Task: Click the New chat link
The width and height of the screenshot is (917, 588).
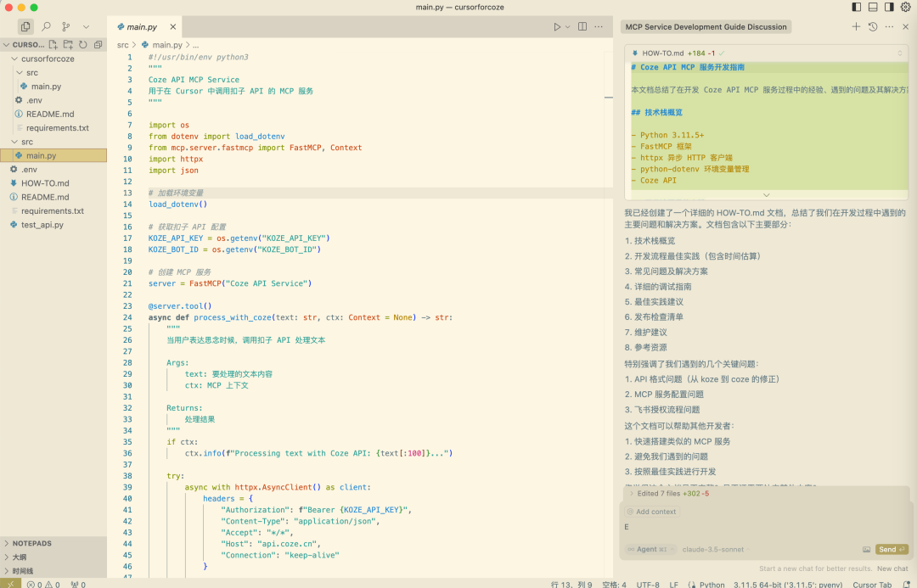Action: [892, 568]
